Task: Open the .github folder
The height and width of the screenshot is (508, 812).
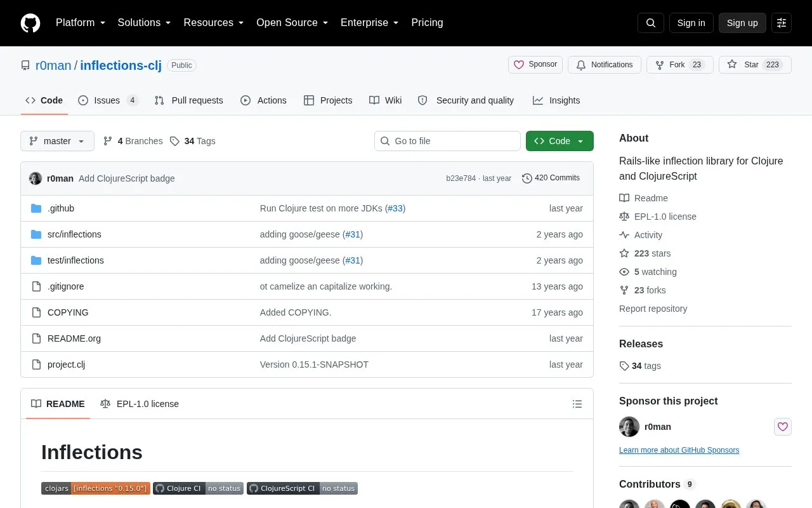Action: click(61, 208)
